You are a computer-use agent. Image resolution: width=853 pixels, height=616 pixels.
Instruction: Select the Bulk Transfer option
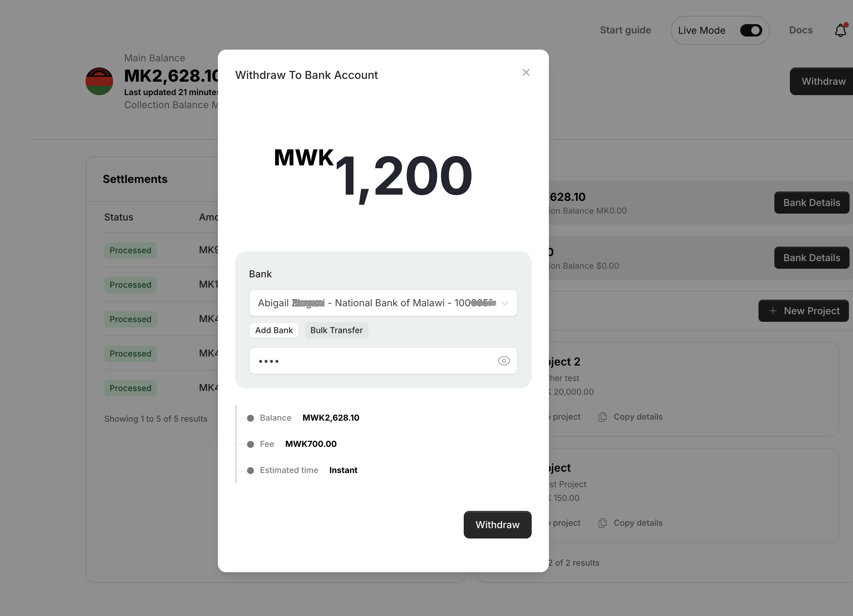[336, 330]
